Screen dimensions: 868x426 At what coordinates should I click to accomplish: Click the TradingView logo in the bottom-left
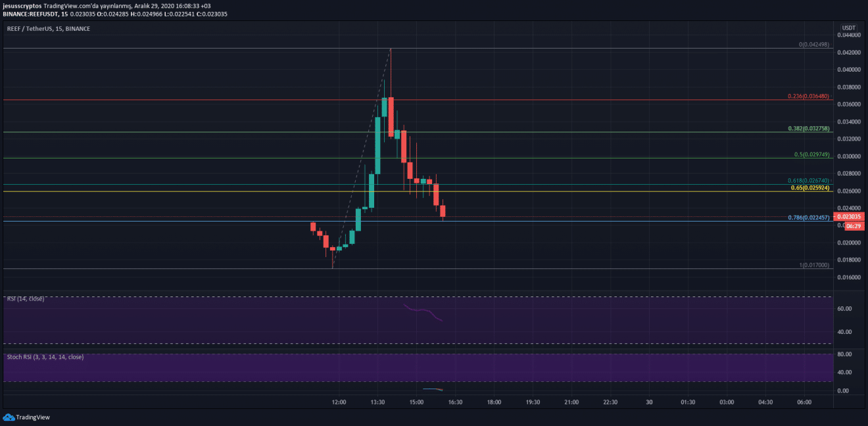26,417
